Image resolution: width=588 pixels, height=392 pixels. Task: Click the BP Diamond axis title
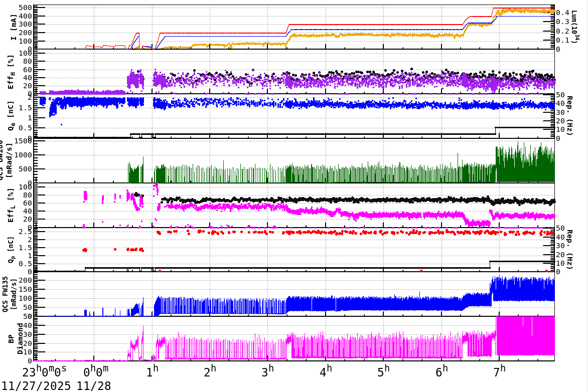pyautogui.click(x=14, y=338)
